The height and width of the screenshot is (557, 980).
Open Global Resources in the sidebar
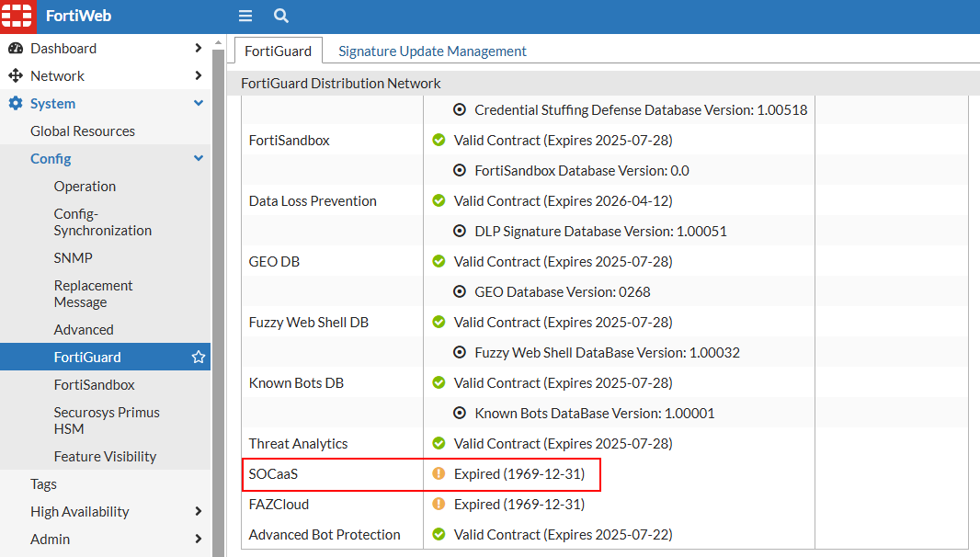pos(83,131)
